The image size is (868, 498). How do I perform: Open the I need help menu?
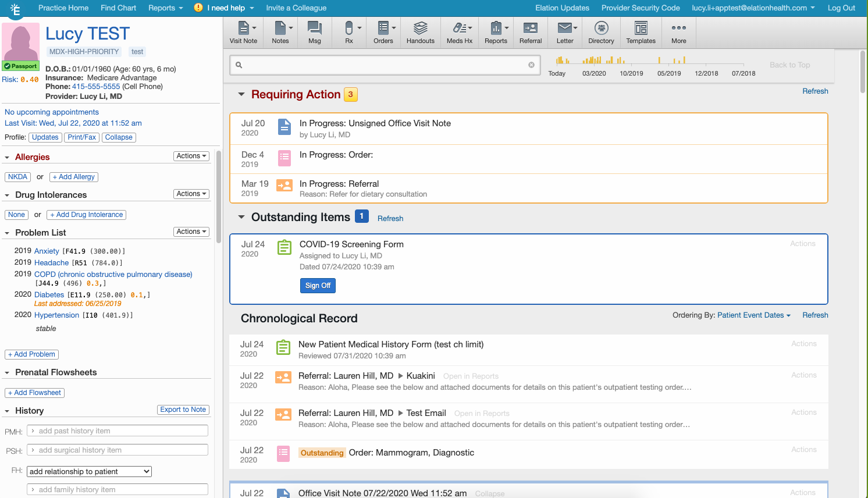[x=230, y=8]
